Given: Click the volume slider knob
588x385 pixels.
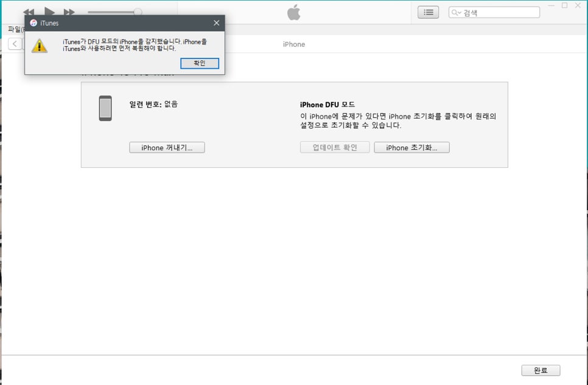Looking at the screenshot, I should 138,12.
